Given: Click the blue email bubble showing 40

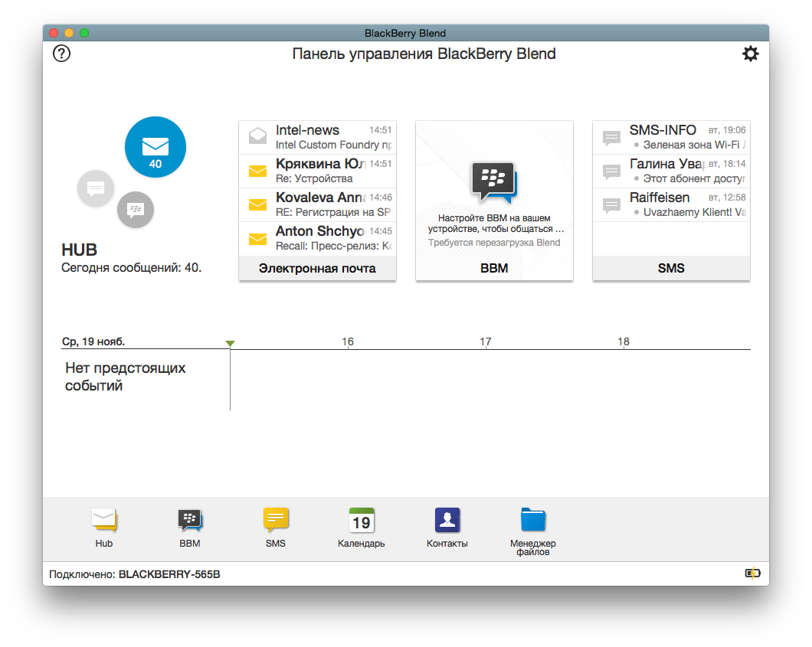Looking at the screenshot, I should (x=156, y=147).
